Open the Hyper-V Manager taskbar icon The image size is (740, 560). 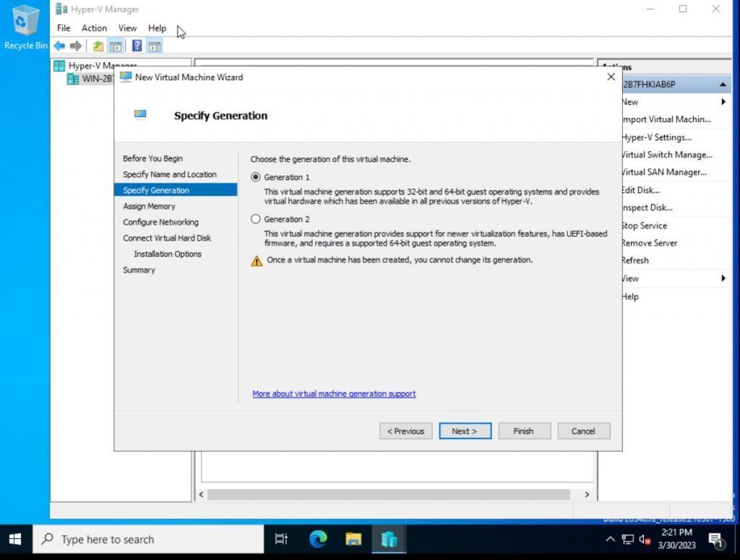(x=388, y=538)
